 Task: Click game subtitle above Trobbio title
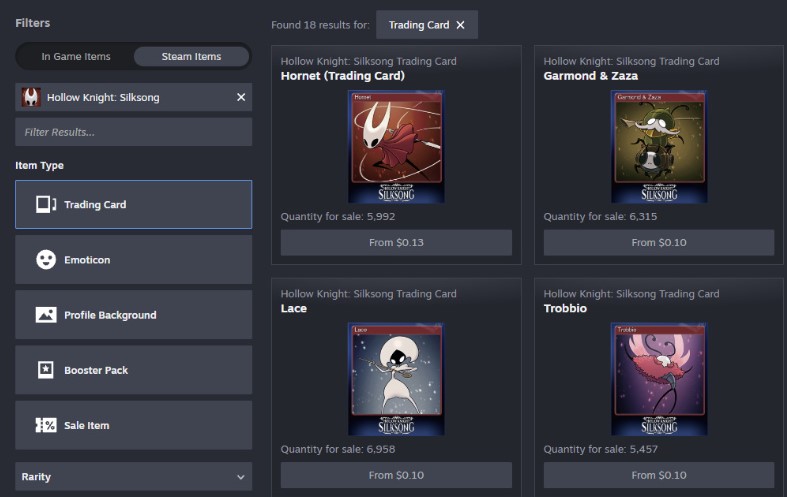pos(631,294)
